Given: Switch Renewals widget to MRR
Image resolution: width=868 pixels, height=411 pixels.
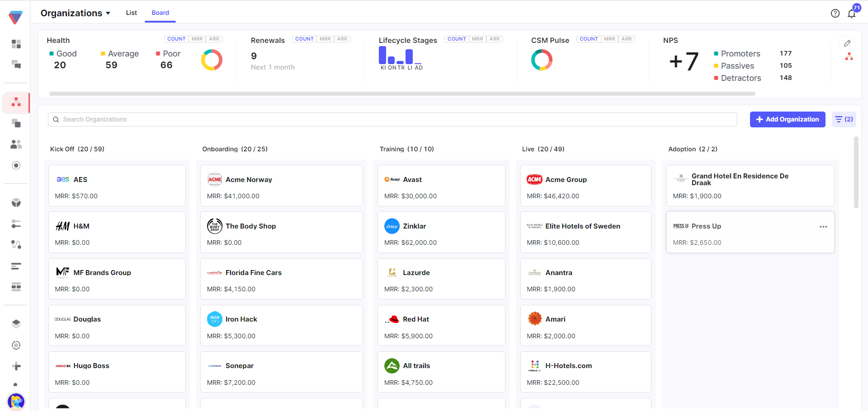Looking at the screenshot, I should click(325, 39).
